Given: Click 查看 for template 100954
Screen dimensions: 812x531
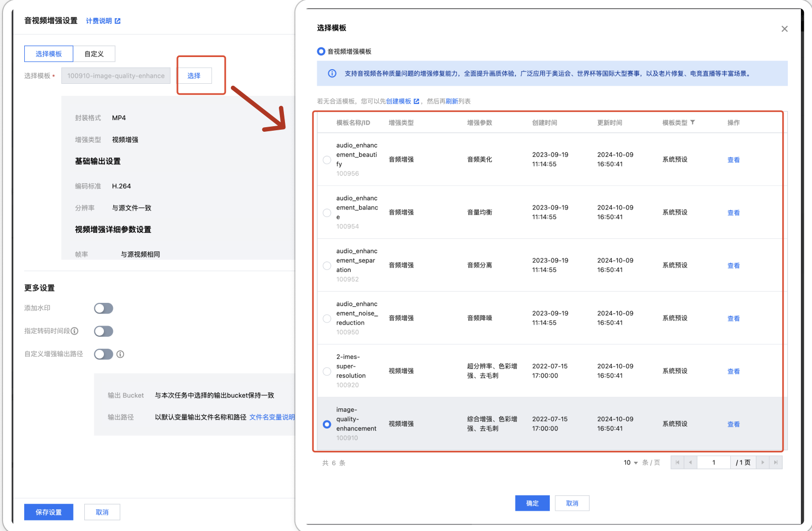Looking at the screenshot, I should point(733,213).
